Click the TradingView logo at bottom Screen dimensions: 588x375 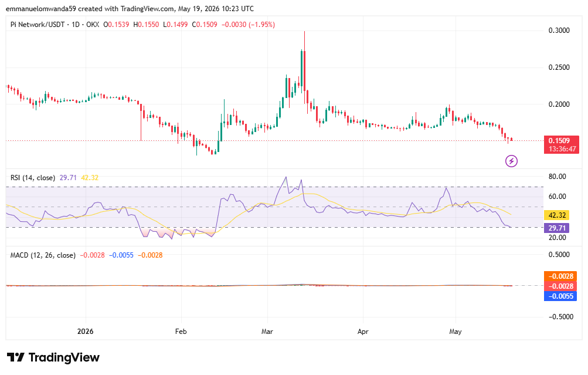tap(53, 357)
